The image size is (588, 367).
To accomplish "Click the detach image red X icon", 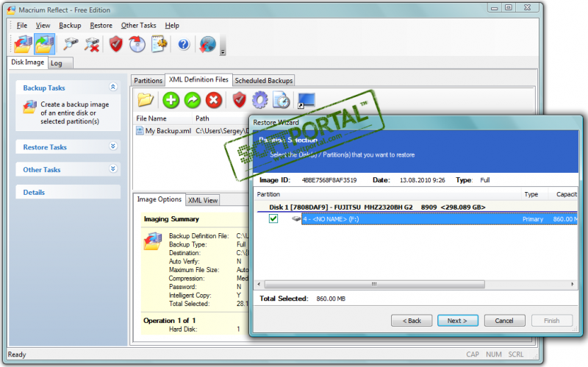I will pyautogui.click(x=92, y=44).
